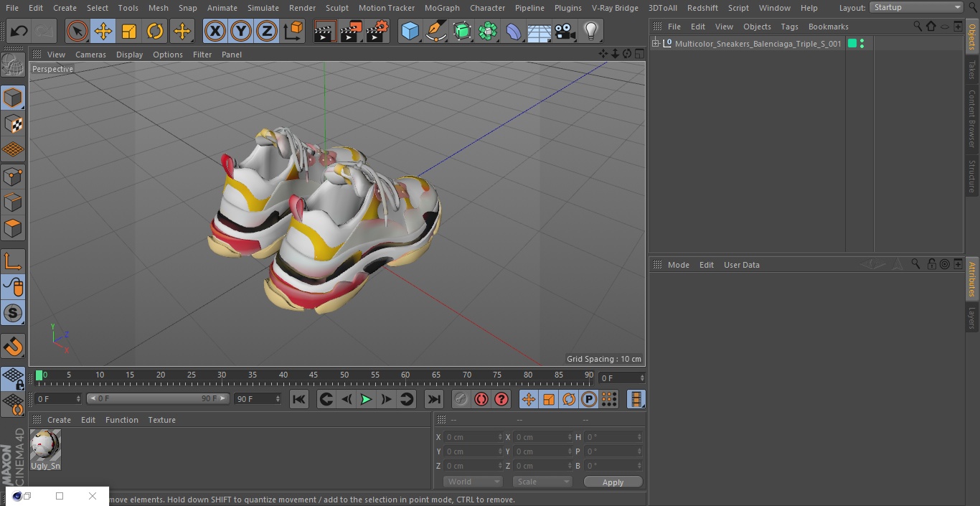Click the Make Editable icon

click(13, 66)
